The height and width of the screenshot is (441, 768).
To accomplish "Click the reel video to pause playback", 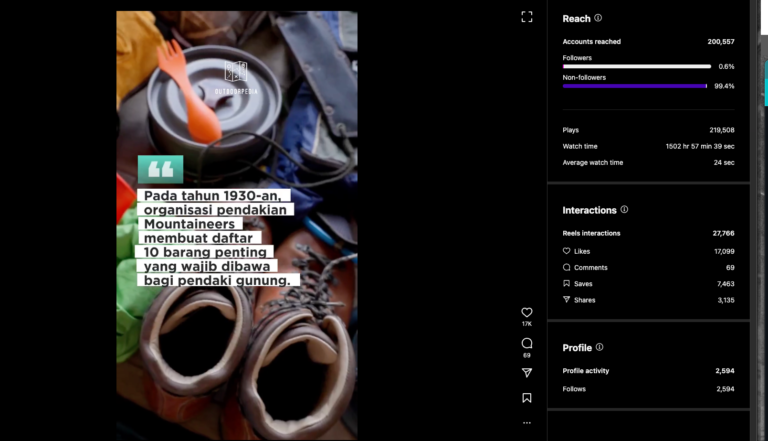I will tap(236, 330).
